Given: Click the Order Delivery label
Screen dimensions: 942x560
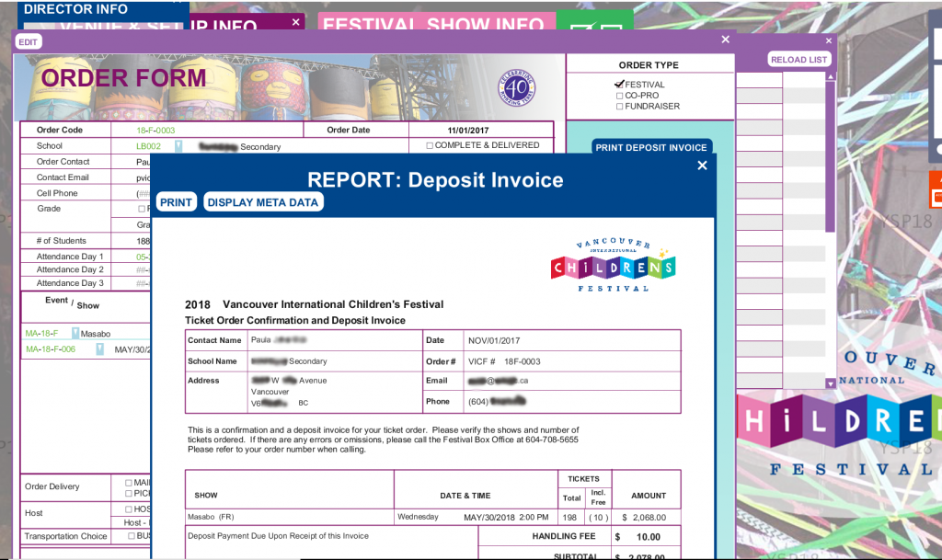Looking at the screenshot, I should click(52, 486).
